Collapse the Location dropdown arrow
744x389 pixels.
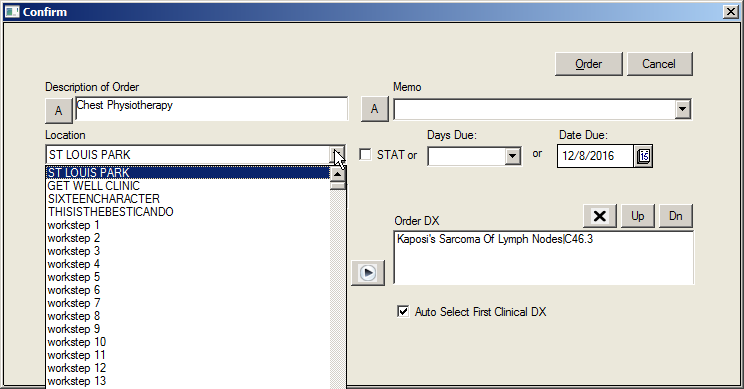pyautogui.click(x=337, y=155)
